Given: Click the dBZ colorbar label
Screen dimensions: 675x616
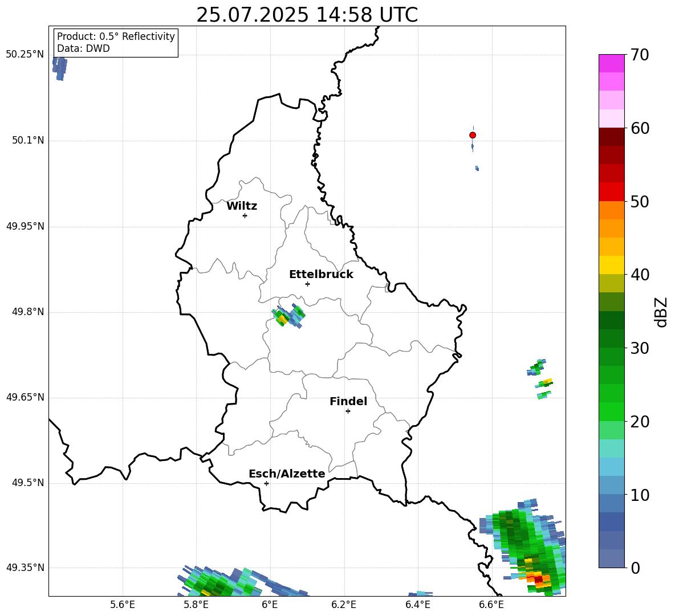Looking at the screenshot, I should point(662,312).
